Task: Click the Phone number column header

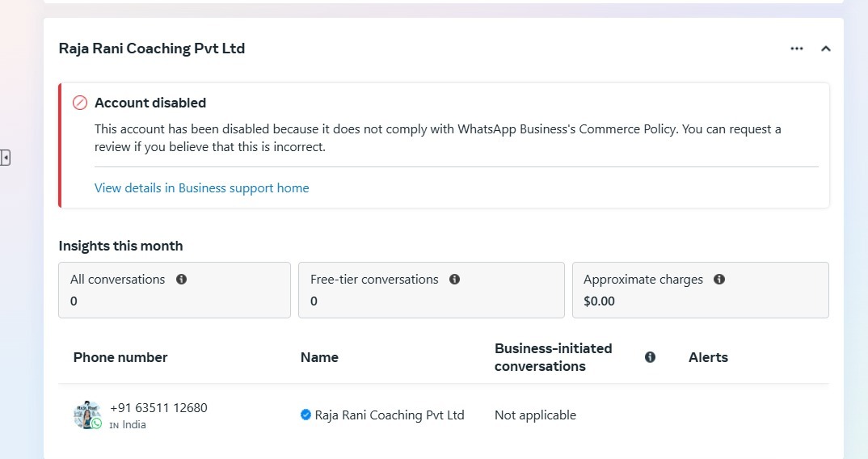Action: tap(120, 357)
